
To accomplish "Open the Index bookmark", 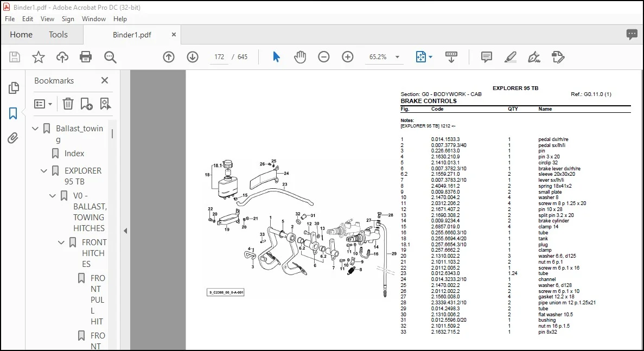I will pyautogui.click(x=74, y=153).
